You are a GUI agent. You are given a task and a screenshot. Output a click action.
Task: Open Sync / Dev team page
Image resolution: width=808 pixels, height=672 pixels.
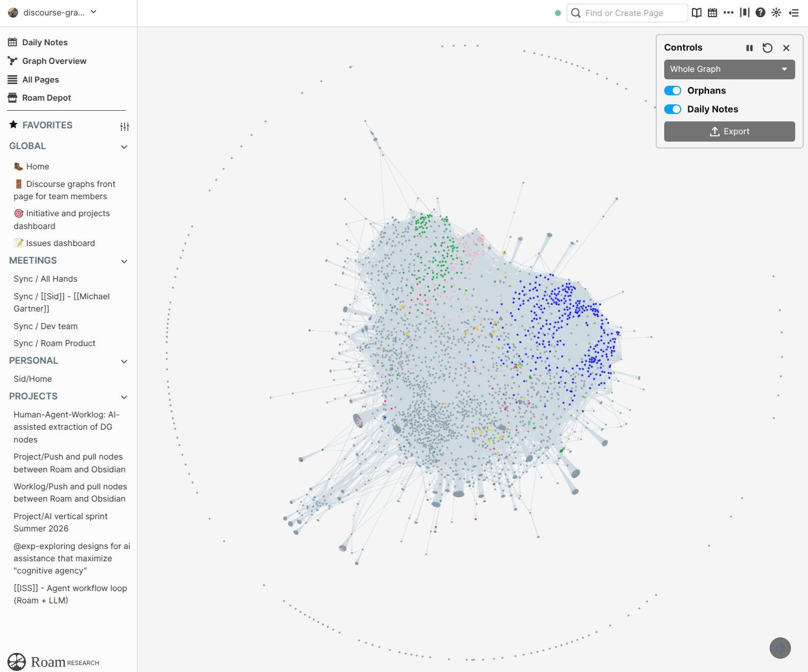pos(45,326)
